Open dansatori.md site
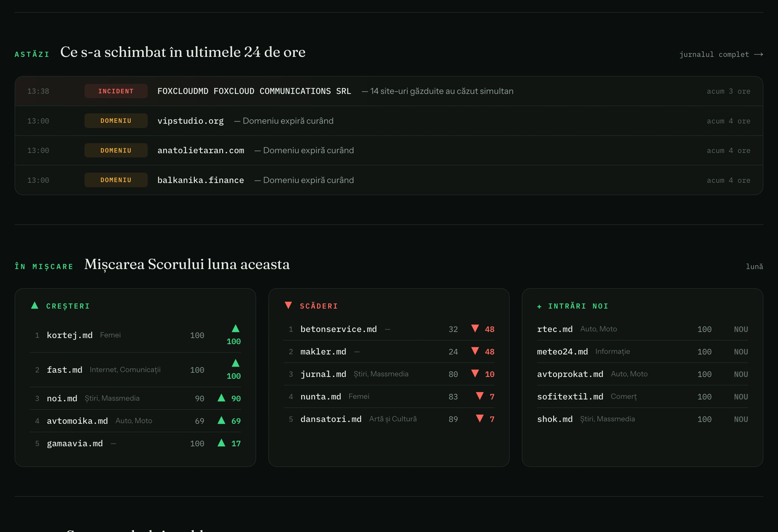The width and height of the screenshot is (778, 532). coord(331,419)
